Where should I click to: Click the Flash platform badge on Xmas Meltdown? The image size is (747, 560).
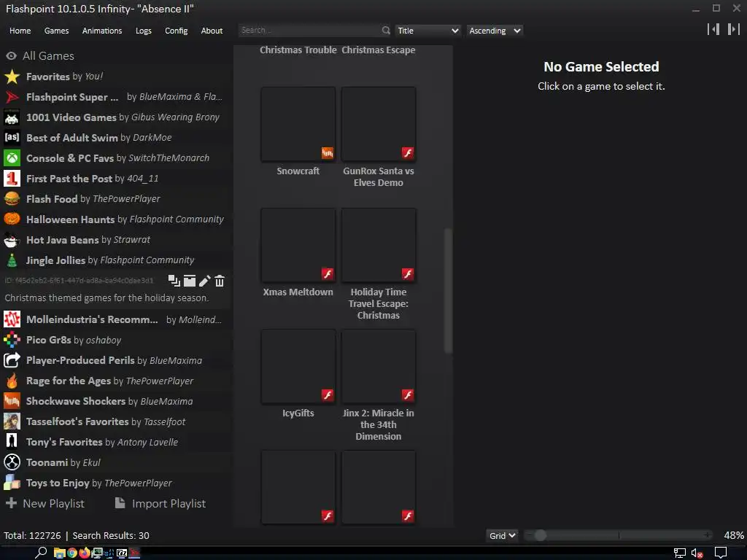click(x=328, y=274)
